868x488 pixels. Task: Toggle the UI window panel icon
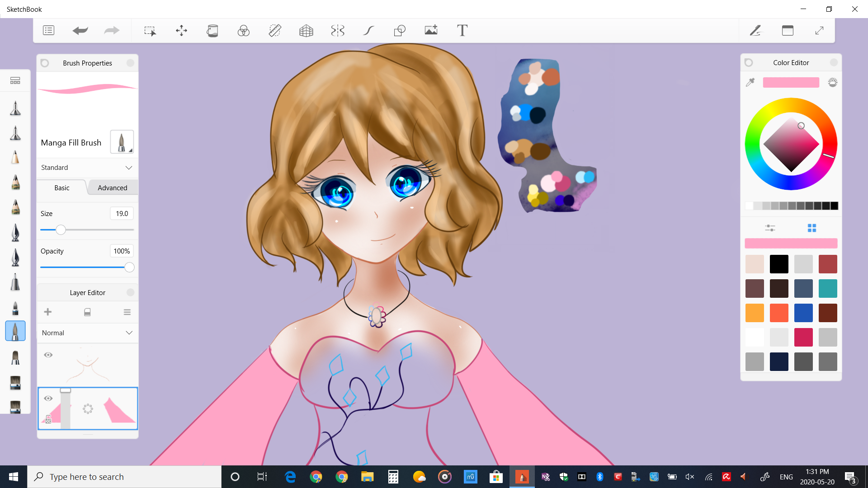click(788, 30)
